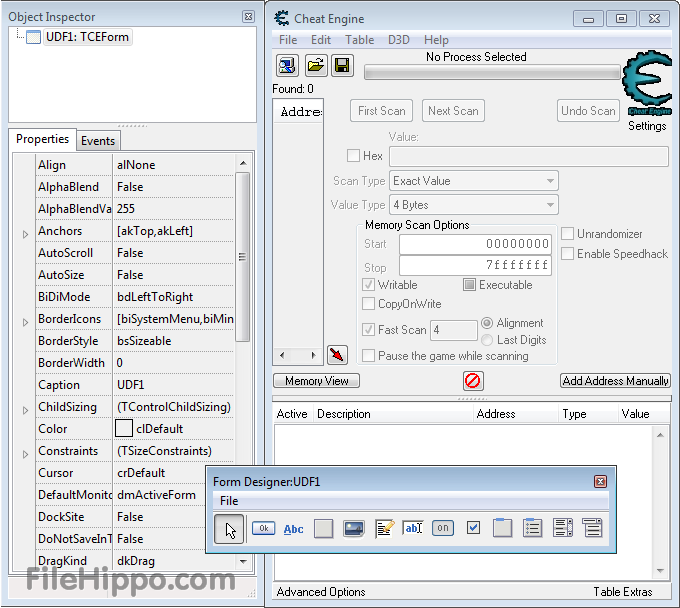Image resolution: width=680 pixels, height=608 pixels.
Task: Click the Color clDefault swatch
Action: tap(124, 428)
